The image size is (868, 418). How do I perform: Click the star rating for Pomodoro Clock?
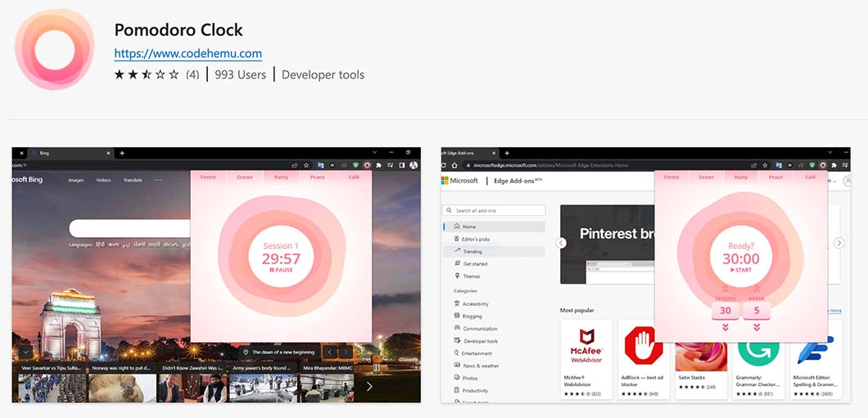(x=147, y=74)
